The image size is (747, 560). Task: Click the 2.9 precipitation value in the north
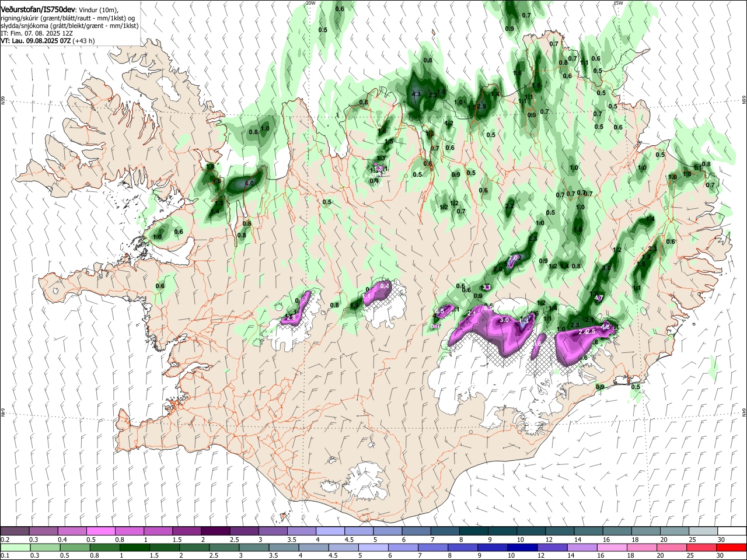(481, 106)
